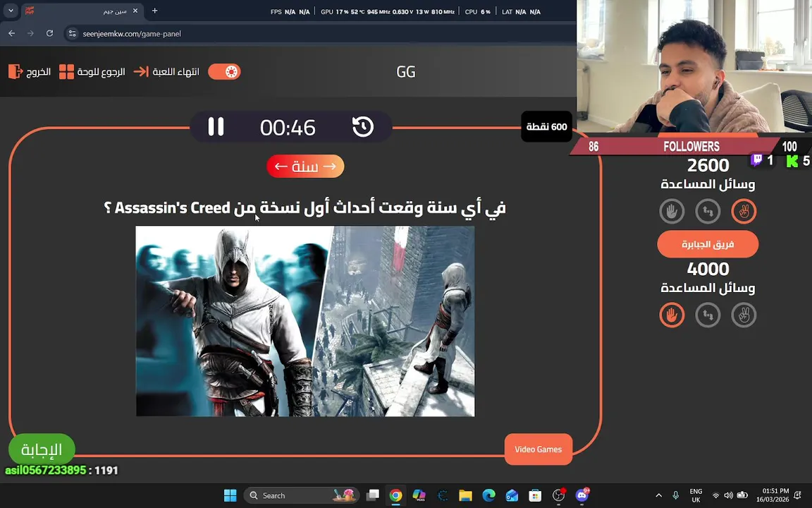Image resolution: width=812 pixels, height=508 pixels.
Task: Click the microphone tray icon
Action: tap(675, 495)
